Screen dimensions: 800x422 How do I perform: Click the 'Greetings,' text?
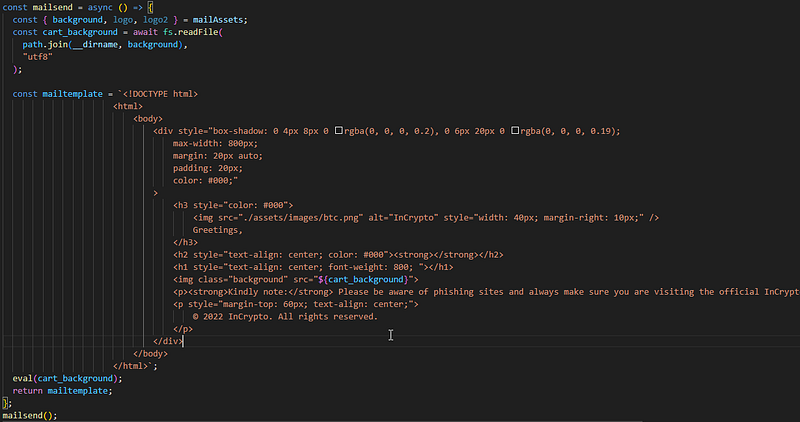tap(218, 230)
